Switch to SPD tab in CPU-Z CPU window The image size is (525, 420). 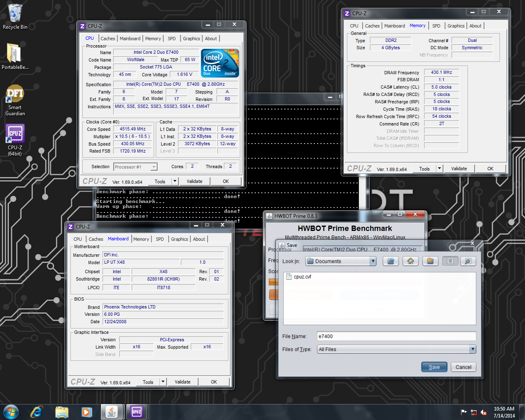(172, 39)
